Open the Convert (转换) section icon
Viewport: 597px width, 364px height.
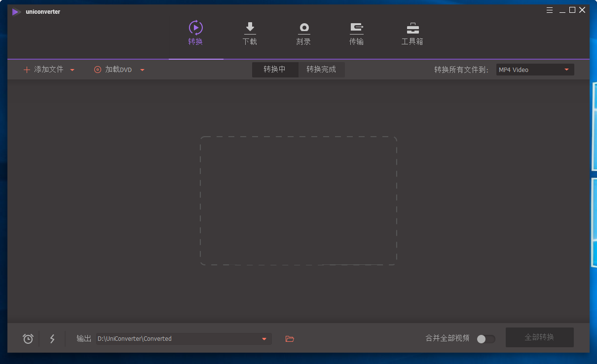[x=195, y=28]
